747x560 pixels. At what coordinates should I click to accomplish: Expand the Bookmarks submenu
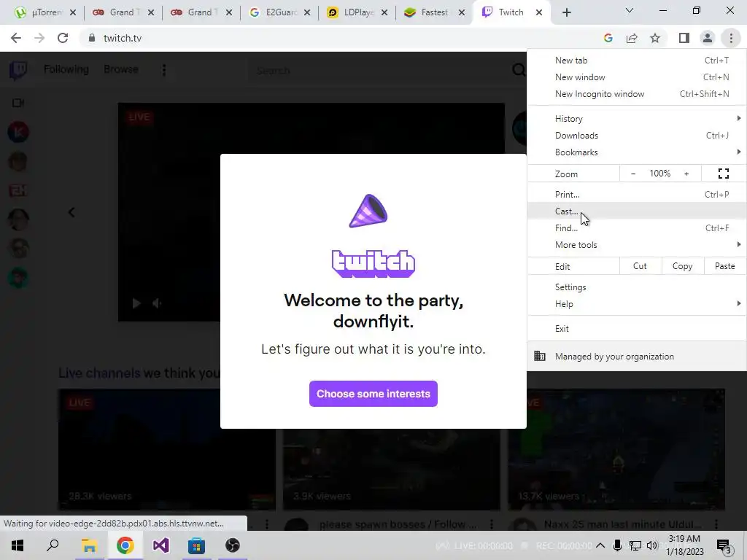[x=636, y=152]
